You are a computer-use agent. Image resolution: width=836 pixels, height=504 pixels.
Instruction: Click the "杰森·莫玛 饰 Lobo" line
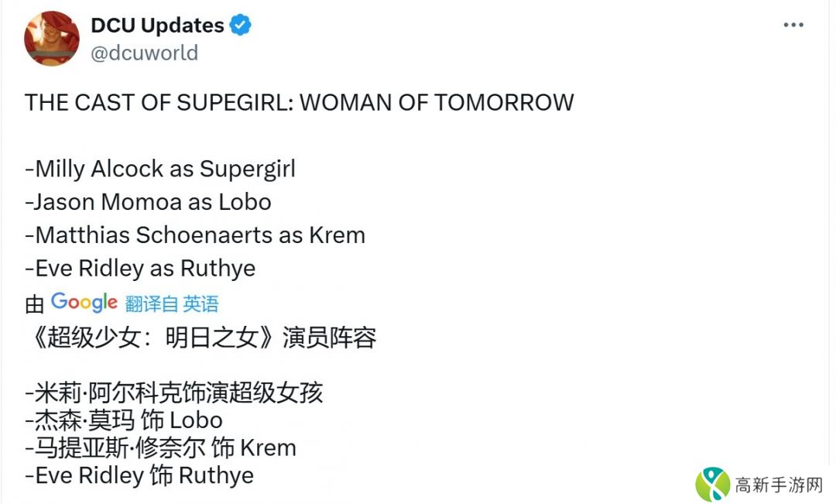(x=124, y=420)
